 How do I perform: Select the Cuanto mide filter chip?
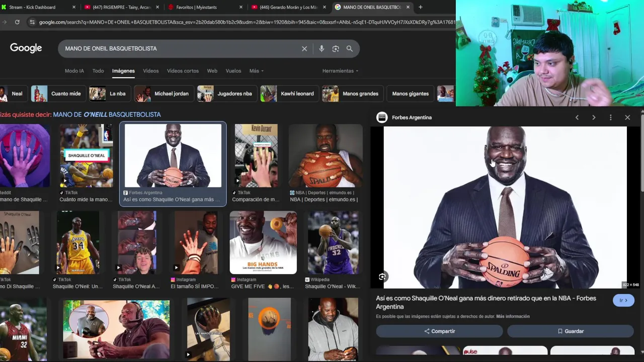coord(58,94)
